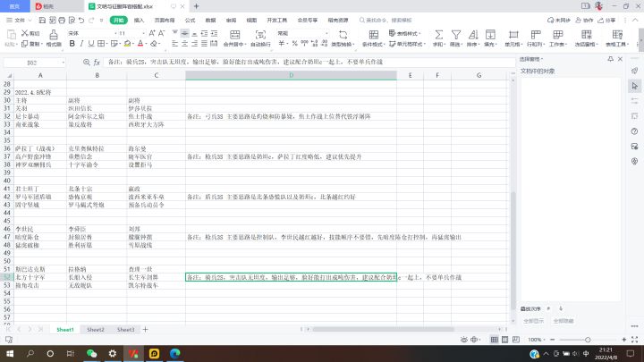
Task: Click the Share button at top right
Action: point(606,20)
